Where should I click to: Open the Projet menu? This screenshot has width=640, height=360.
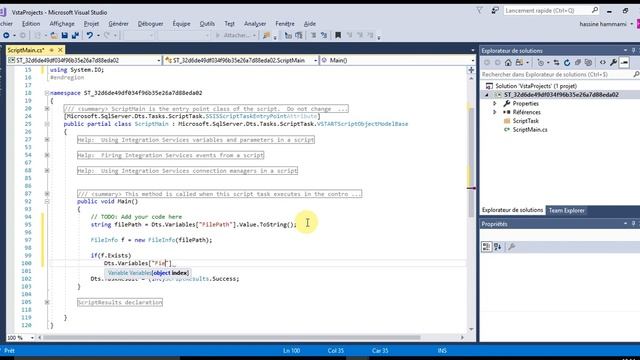coord(91,24)
